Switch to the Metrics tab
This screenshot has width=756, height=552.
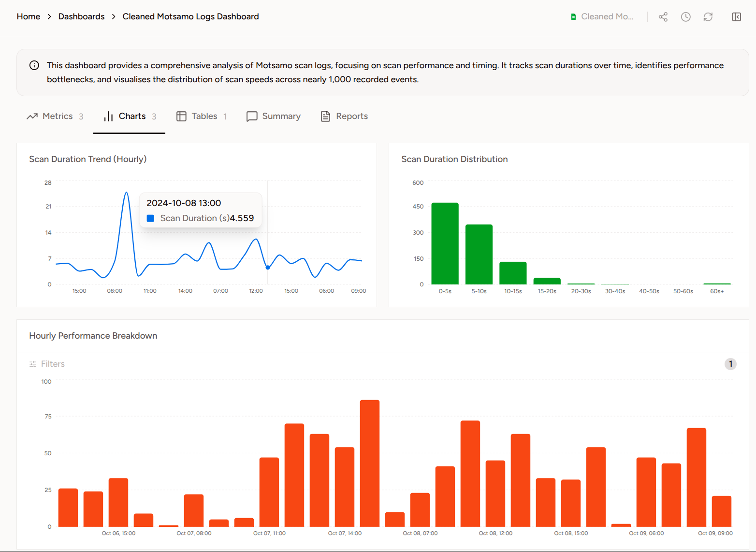tap(55, 116)
